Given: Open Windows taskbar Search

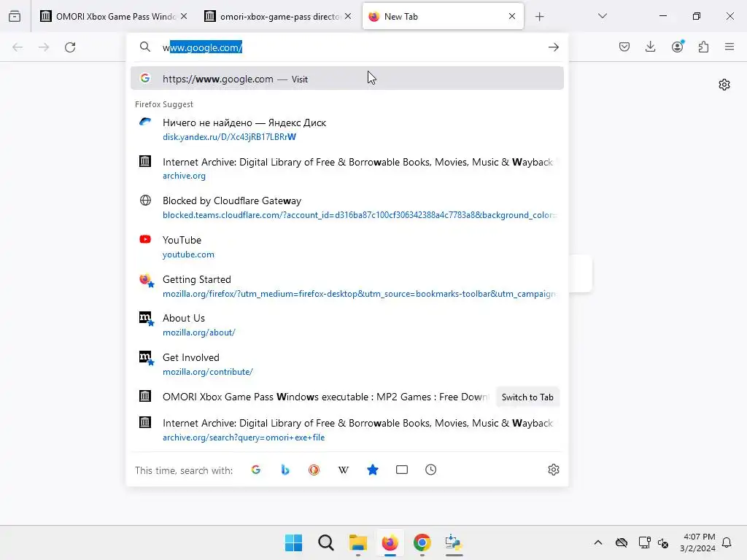Looking at the screenshot, I should (x=326, y=542).
